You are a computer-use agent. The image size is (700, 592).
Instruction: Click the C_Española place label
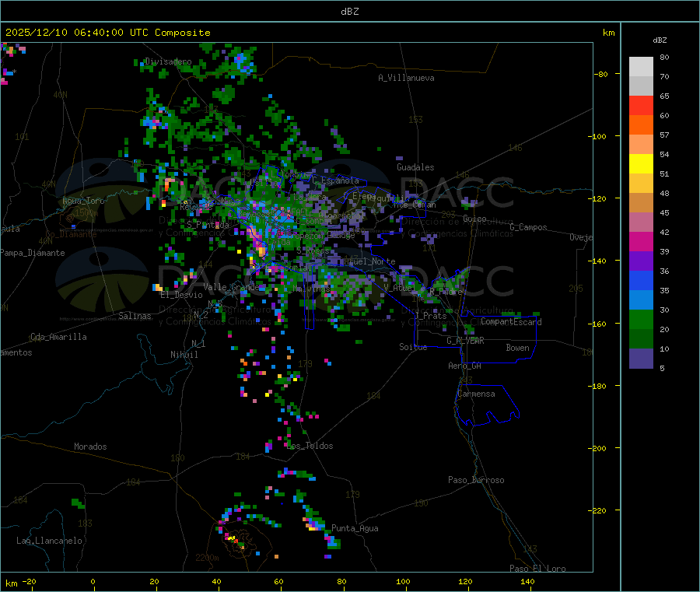click(x=336, y=180)
